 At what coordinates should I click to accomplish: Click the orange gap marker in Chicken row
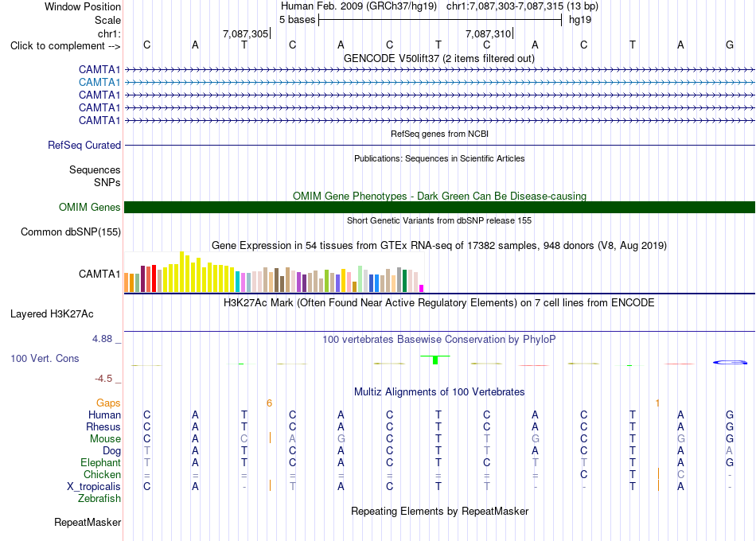(658, 473)
